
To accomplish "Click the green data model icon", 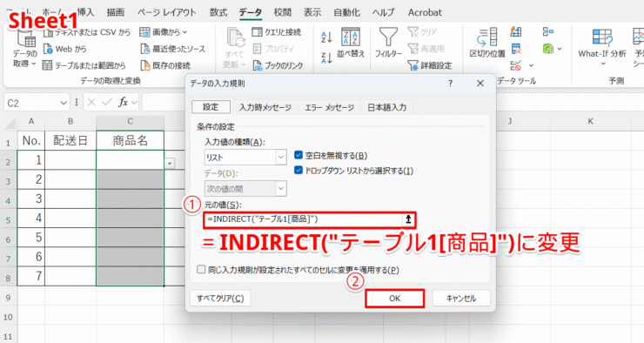I will tap(548, 49).
